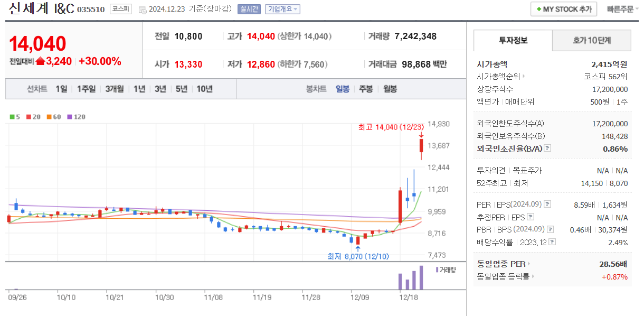
Task: Click the 거래량 volume legend marker
Action: coord(446,269)
